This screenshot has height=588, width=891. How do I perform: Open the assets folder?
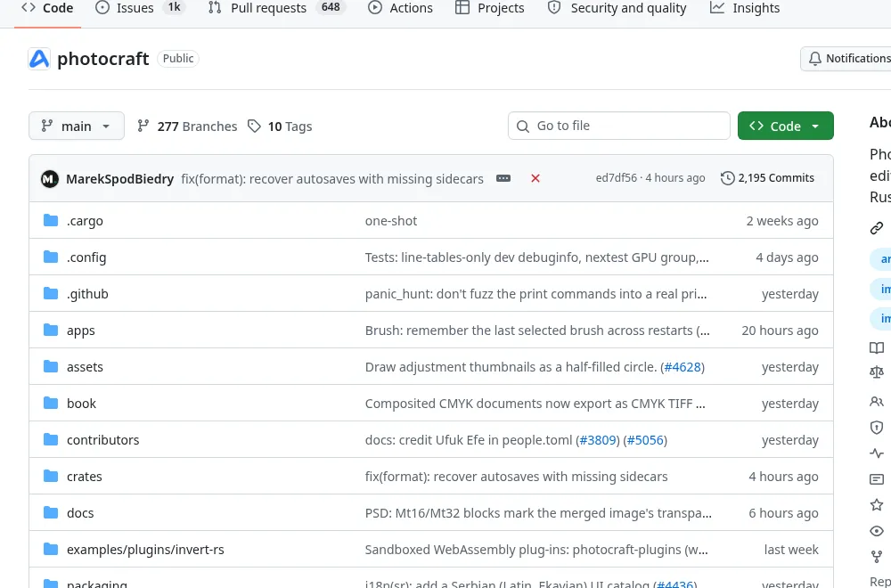coord(86,367)
